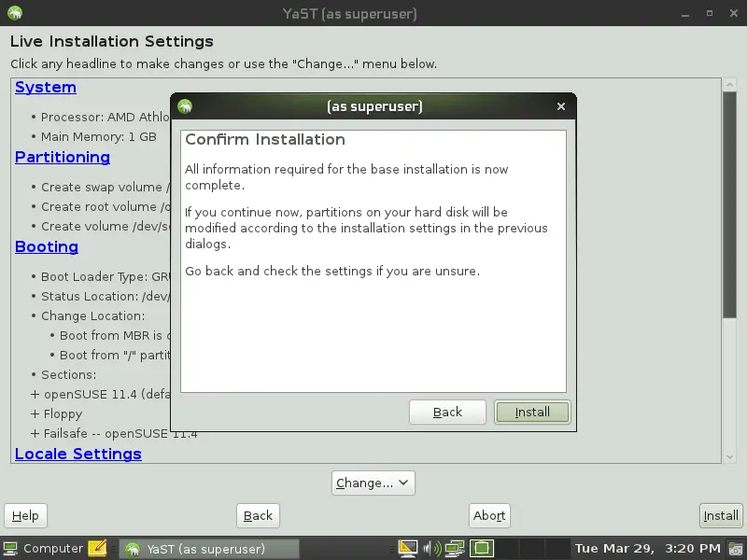Click the main window Back button
Image resolution: width=747 pixels, height=560 pixels.
[x=258, y=516]
